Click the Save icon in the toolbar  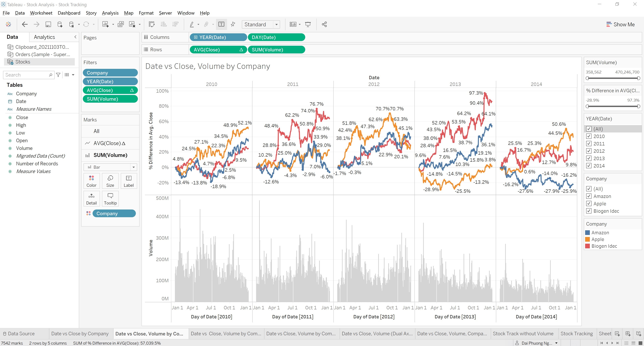point(48,24)
